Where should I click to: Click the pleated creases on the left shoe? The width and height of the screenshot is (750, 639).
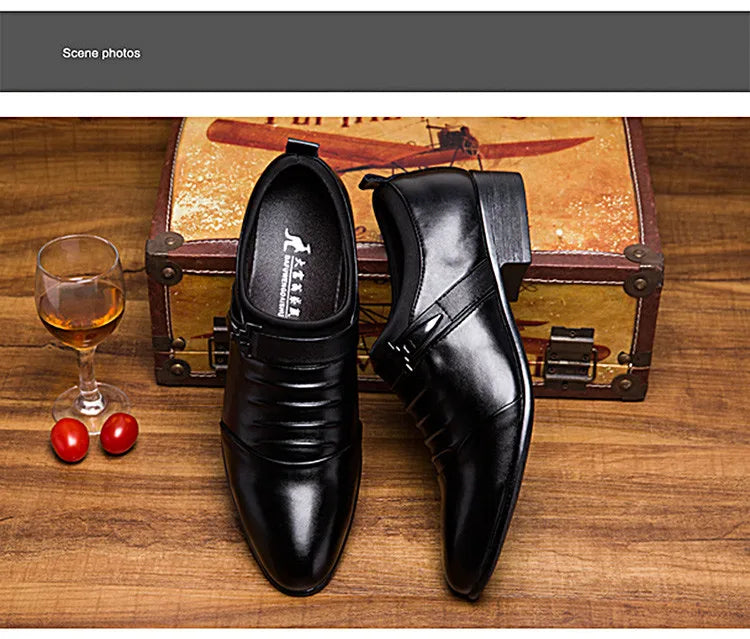pos(290,400)
